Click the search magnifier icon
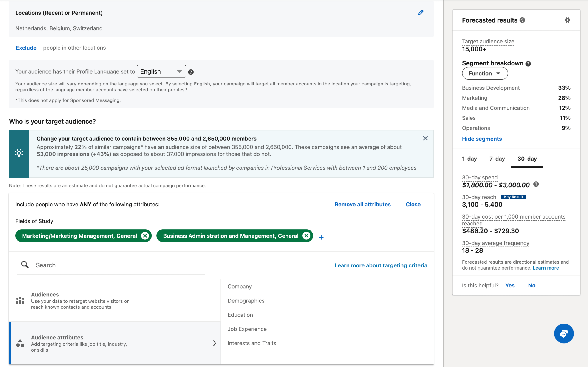Image resolution: width=588 pixels, height=367 pixels. [x=25, y=265]
